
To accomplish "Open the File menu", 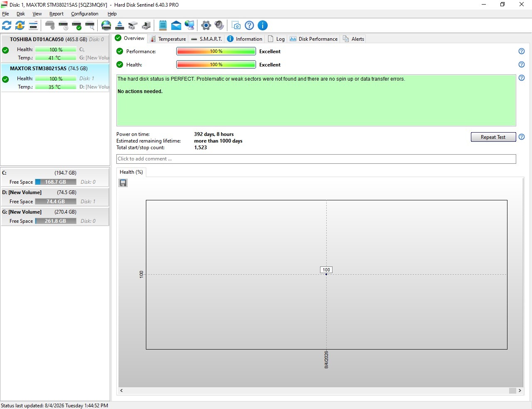I will (5, 14).
